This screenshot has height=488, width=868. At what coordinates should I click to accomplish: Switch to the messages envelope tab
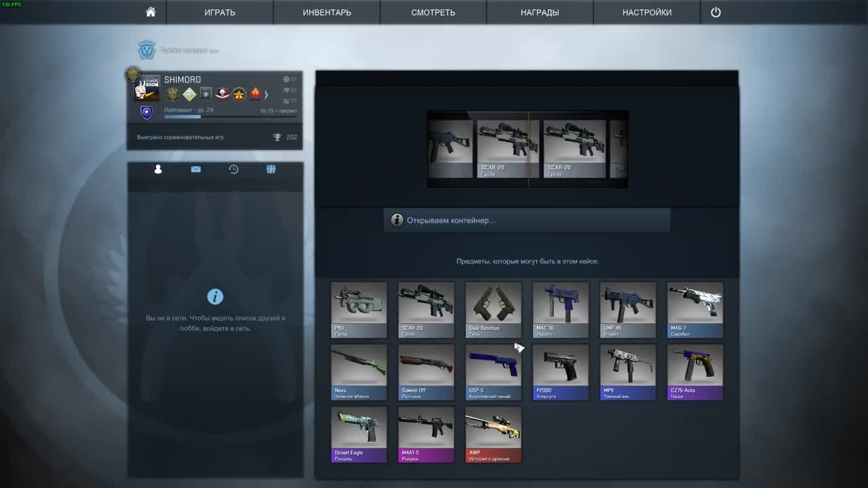point(196,169)
